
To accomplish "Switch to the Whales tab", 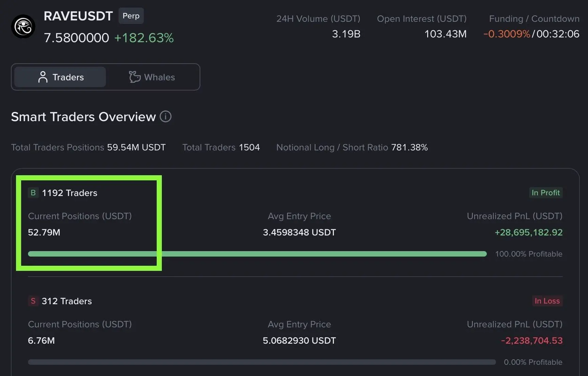I will click(152, 77).
